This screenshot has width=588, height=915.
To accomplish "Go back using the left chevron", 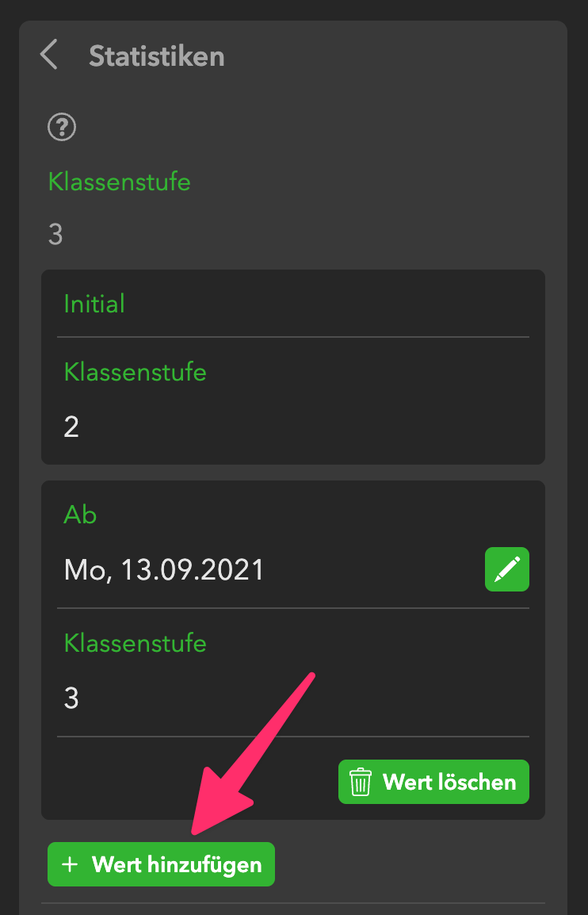I will tap(49, 56).
